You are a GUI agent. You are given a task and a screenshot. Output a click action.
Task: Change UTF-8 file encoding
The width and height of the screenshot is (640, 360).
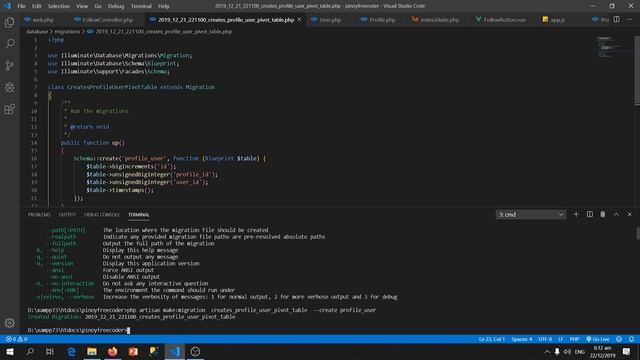(545, 339)
